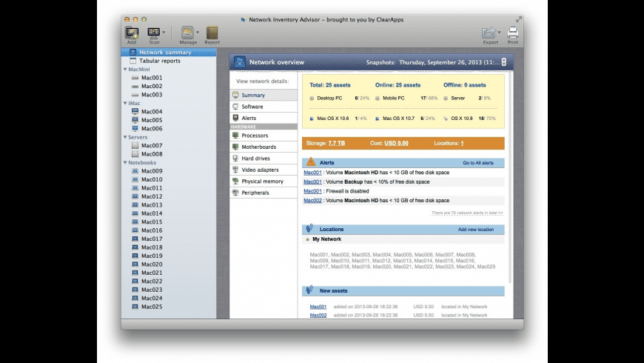Collapse the MacMini group
The image size is (644, 363).
(125, 69)
